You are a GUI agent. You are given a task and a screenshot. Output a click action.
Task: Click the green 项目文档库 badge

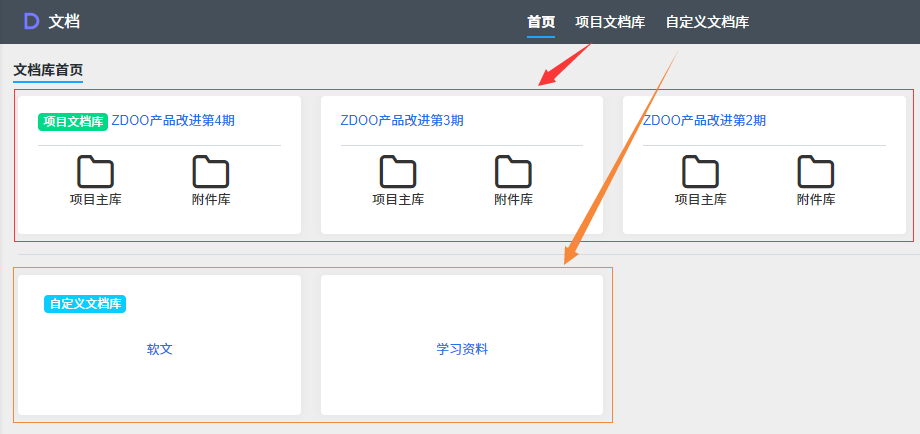(73, 122)
